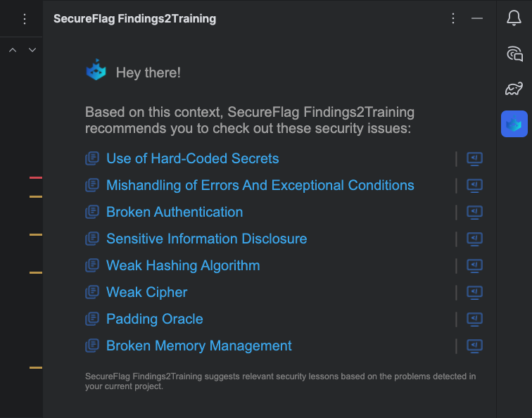Click the training lab icon for Hard-Coded Secrets
532x418 pixels.
point(475,159)
